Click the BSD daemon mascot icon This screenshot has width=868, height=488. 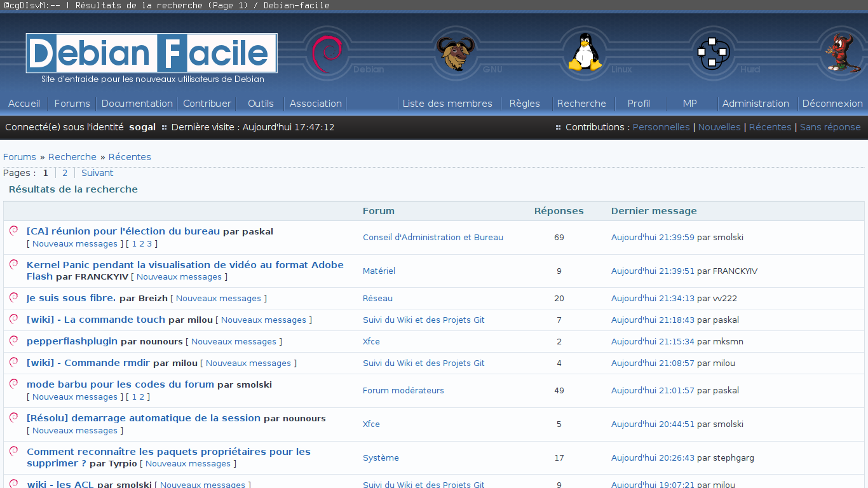tap(841, 53)
